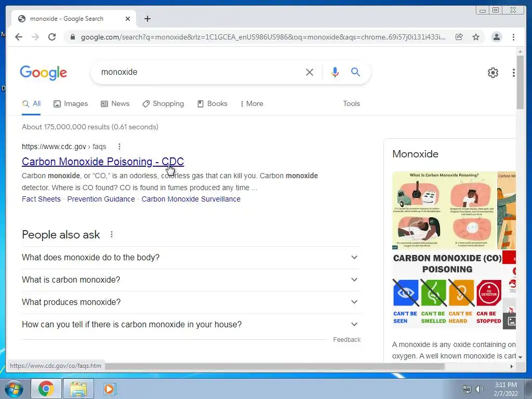Open the More search options menu
Screen dimensions: 532x399
[252, 104]
